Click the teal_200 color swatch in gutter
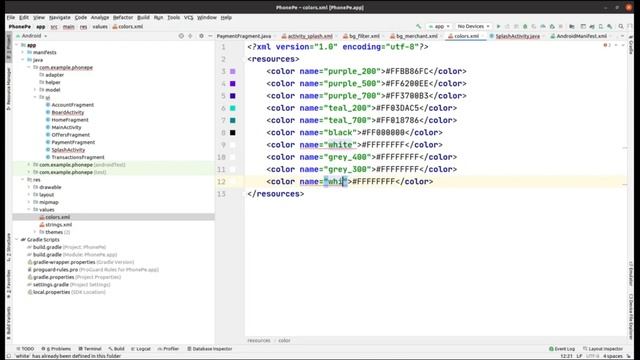 (x=233, y=108)
